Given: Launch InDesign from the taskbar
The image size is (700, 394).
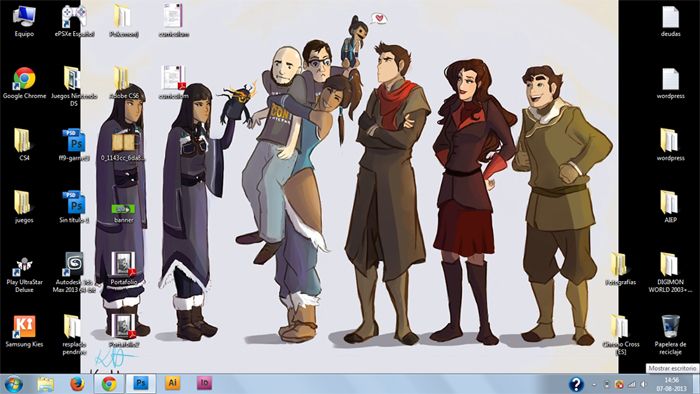Looking at the screenshot, I should pyautogui.click(x=204, y=383).
